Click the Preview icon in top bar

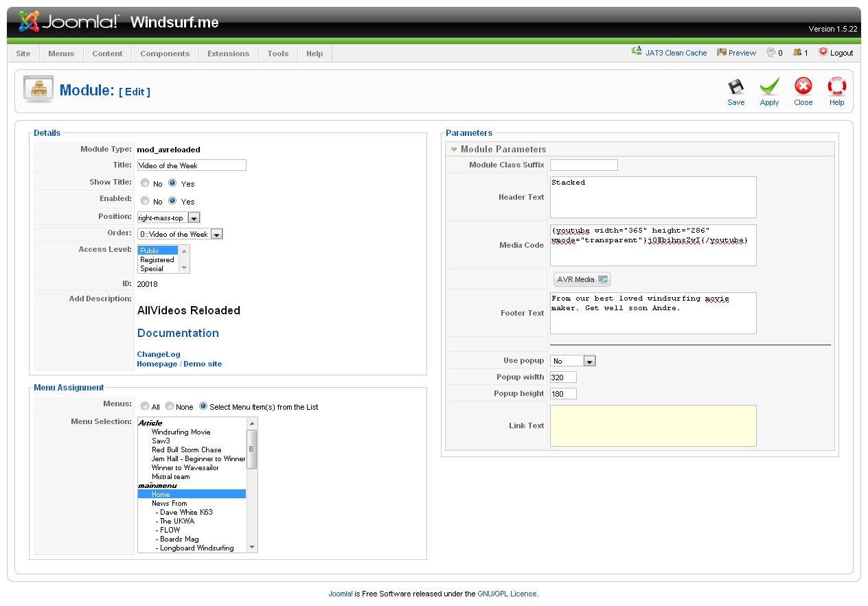(722, 52)
